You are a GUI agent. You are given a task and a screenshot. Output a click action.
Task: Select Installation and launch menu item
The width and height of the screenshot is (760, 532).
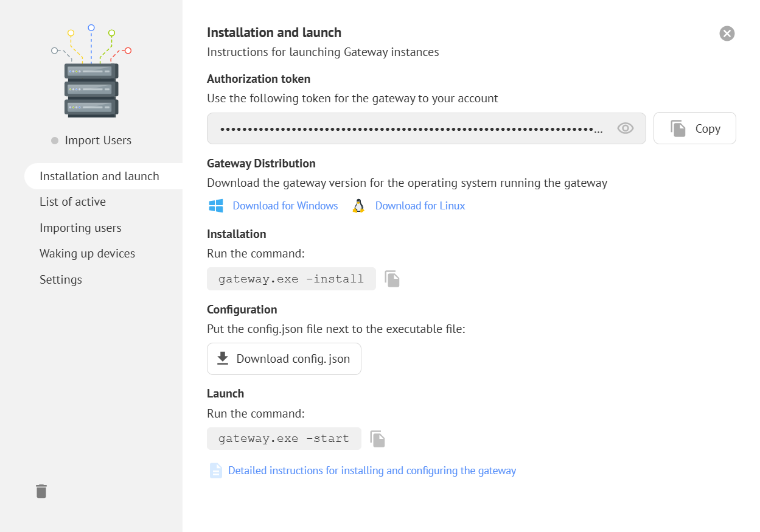[99, 176]
